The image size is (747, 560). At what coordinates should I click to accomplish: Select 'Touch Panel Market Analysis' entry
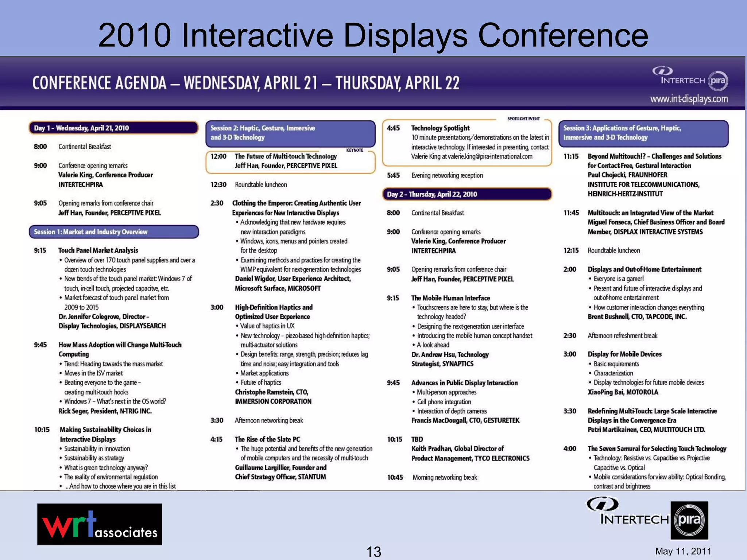(x=98, y=250)
